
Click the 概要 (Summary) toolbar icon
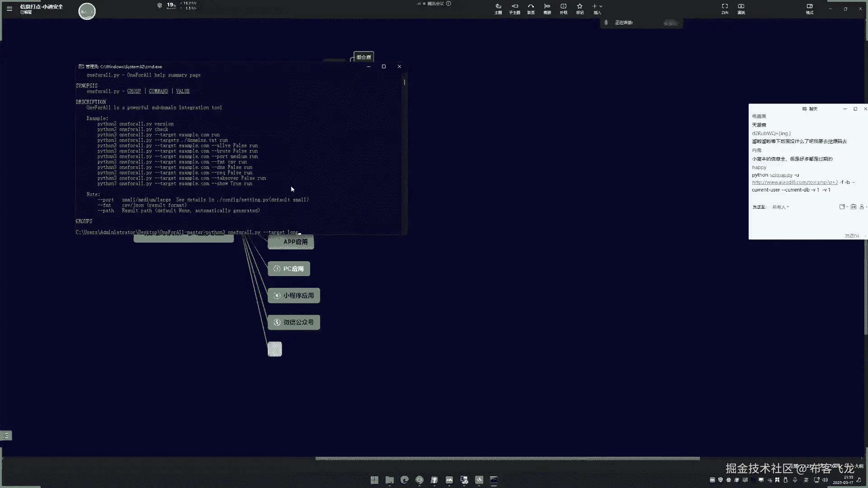point(547,8)
